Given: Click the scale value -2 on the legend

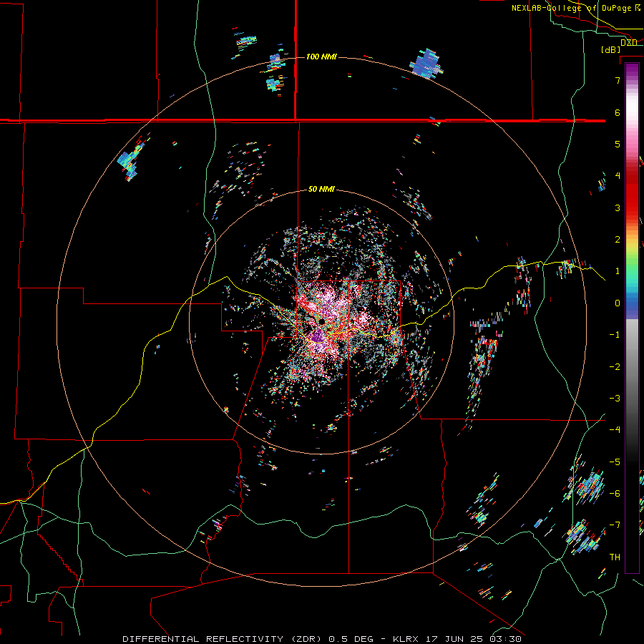Looking at the screenshot, I should [x=615, y=367].
